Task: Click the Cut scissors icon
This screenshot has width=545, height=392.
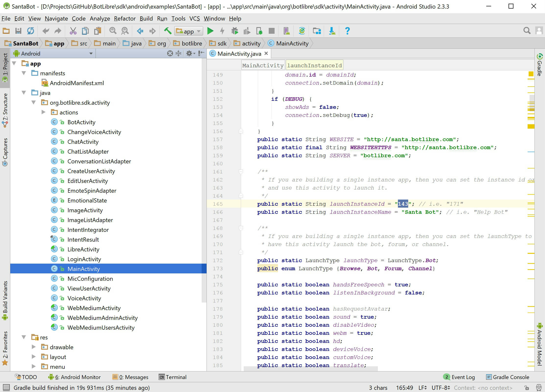Action: coord(73,31)
